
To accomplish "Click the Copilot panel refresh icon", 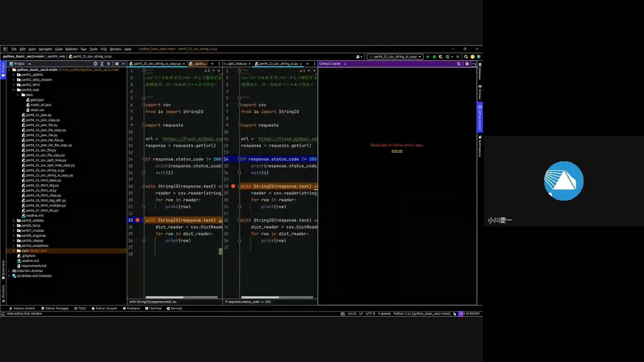I will pyautogui.click(x=459, y=64).
